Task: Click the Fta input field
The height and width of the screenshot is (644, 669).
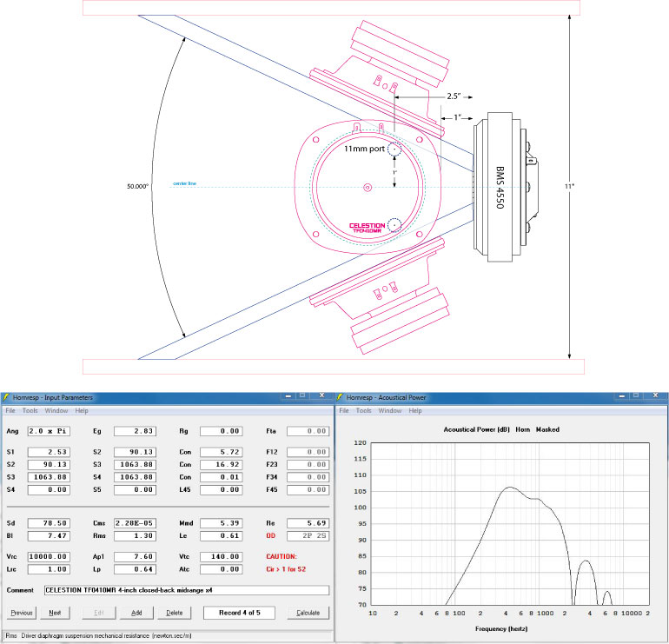Action: click(x=308, y=431)
